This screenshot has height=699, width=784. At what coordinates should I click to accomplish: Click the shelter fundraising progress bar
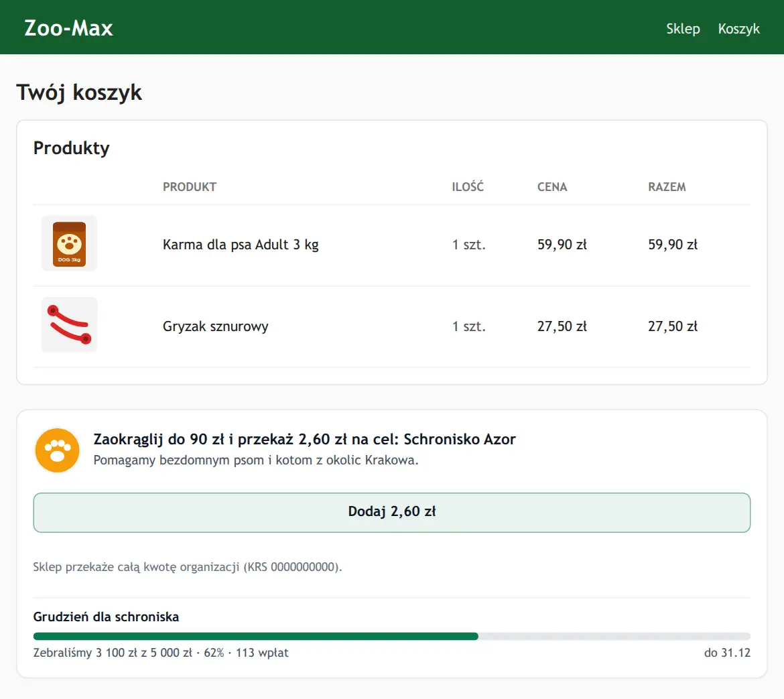pos(392,637)
